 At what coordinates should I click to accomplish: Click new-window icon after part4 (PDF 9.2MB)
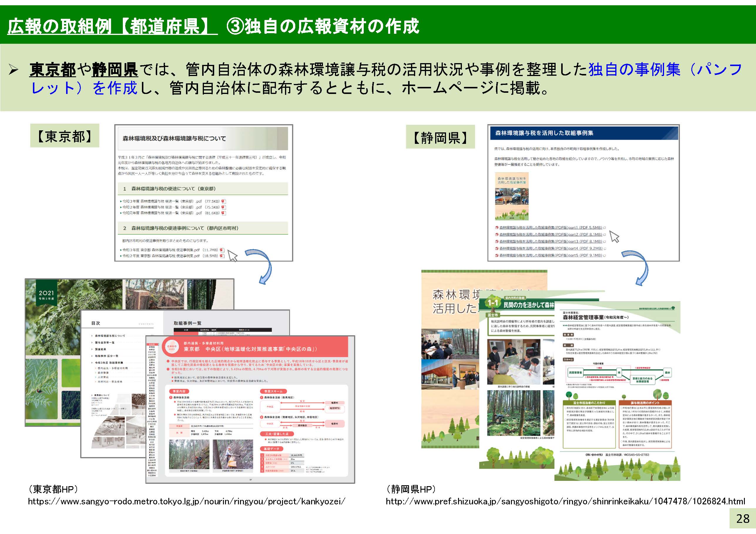[x=605, y=248]
